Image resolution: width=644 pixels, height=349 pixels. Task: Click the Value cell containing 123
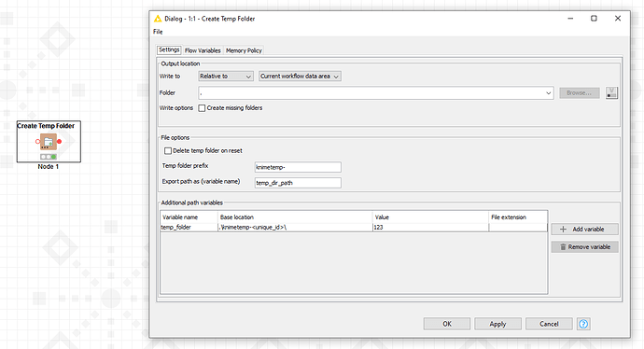[430, 227]
